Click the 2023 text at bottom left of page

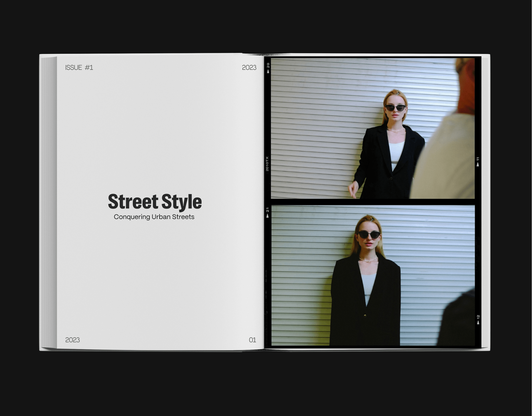(x=72, y=340)
